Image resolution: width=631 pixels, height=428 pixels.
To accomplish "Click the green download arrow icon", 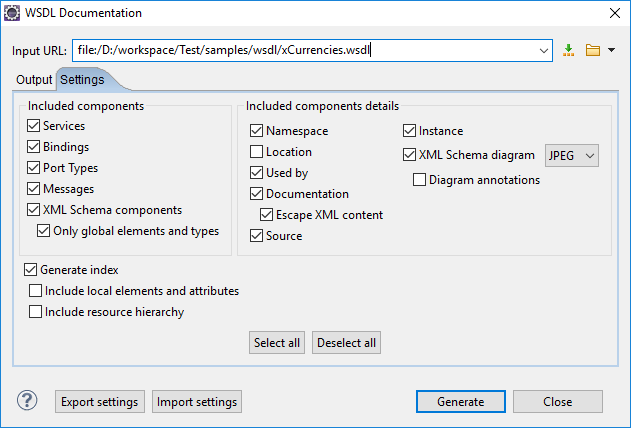I will [569, 50].
